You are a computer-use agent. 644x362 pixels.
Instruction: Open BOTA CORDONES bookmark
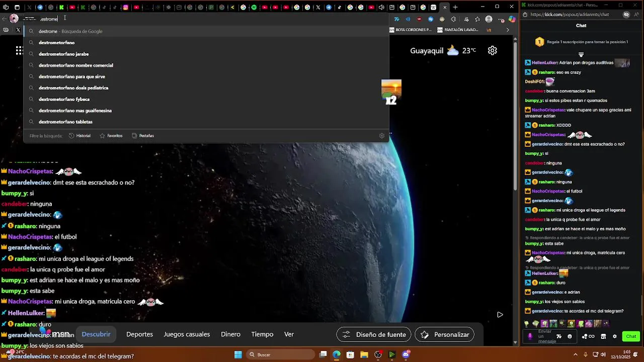click(x=410, y=30)
